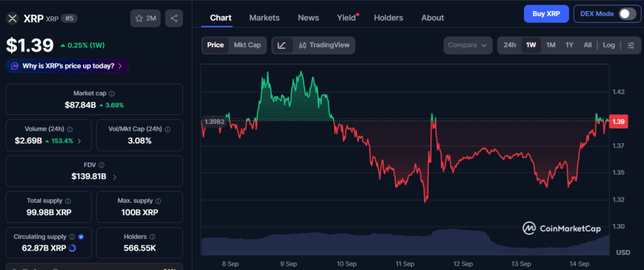Add XRP to watchlist via star button
The height and width of the screenshot is (270, 644).
(145, 18)
